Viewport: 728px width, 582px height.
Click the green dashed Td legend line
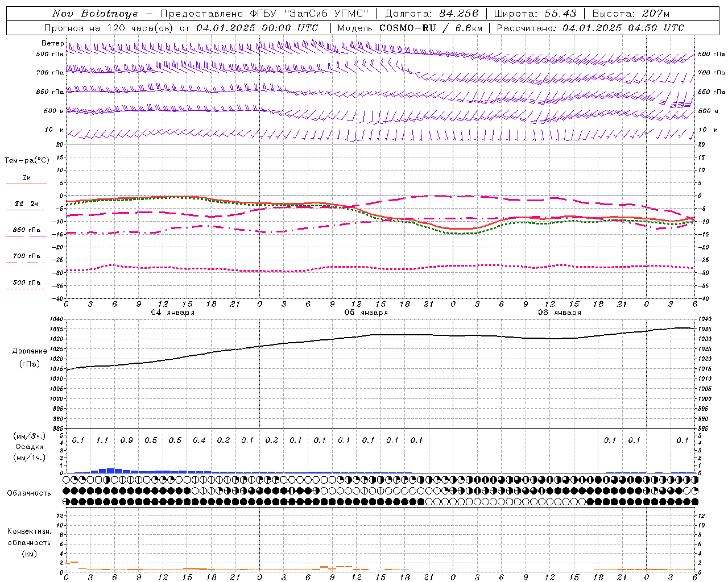pyautogui.click(x=26, y=210)
